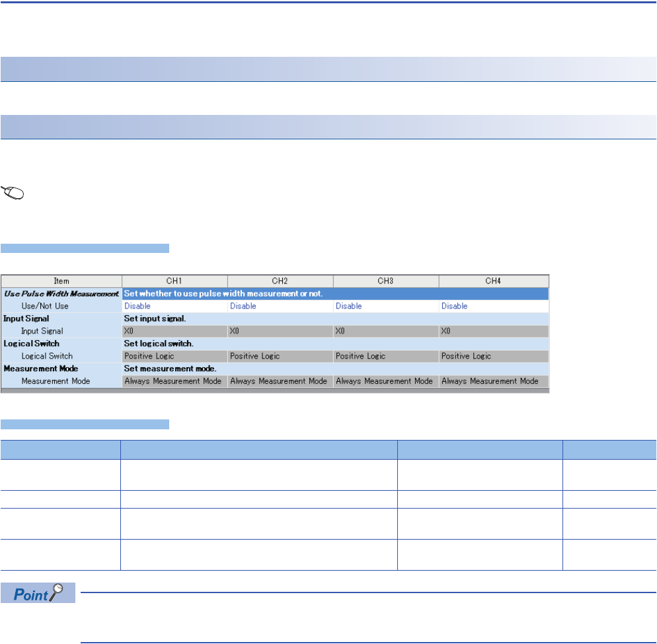Select CH1 Always Measurement Mode cell

click(x=174, y=381)
